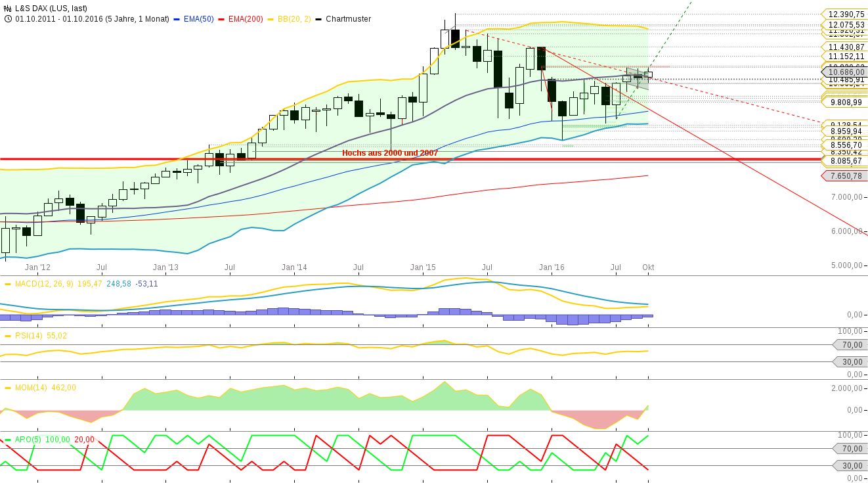Click the RSI(14) line marker icon

(7, 335)
